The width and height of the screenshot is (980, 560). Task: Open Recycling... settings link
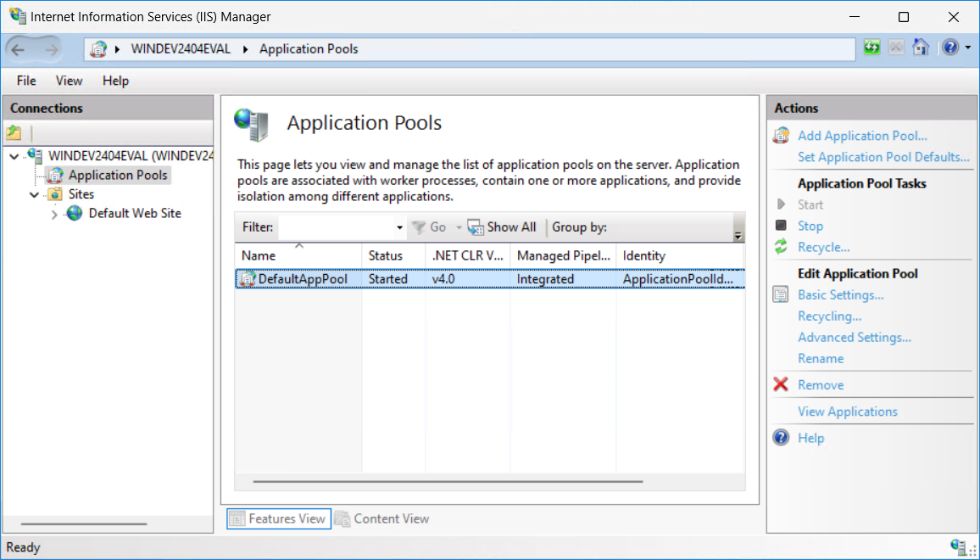pos(829,316)
